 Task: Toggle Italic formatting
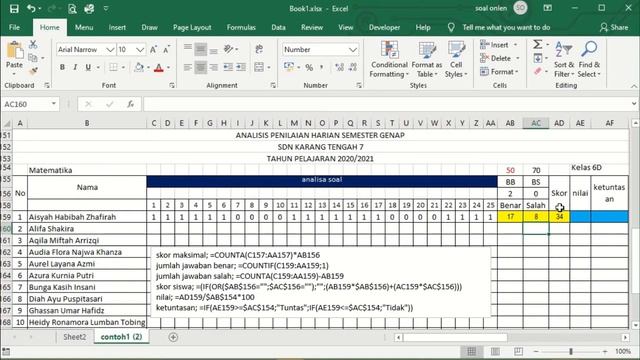pyautogui.click(x=75, y=67)
